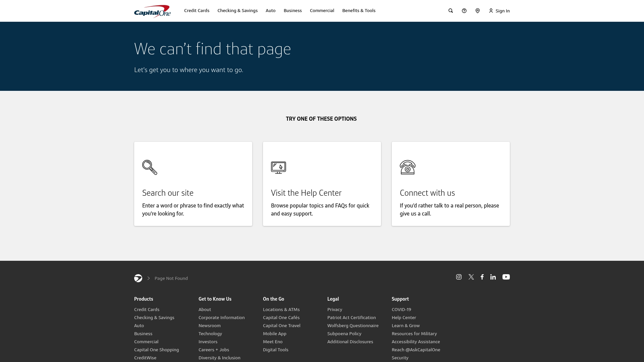Open the Checking & Savings header menu
644x362 pixels.
click(x=237, y=11)
